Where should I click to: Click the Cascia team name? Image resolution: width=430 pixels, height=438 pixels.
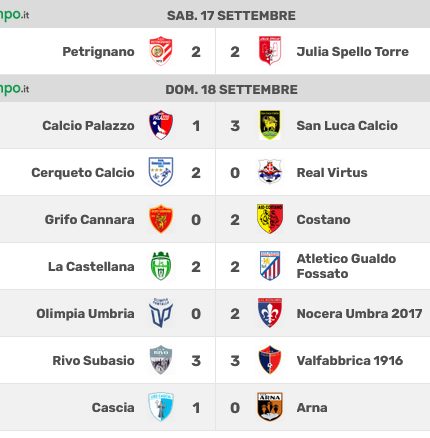[x=113, y=407]
